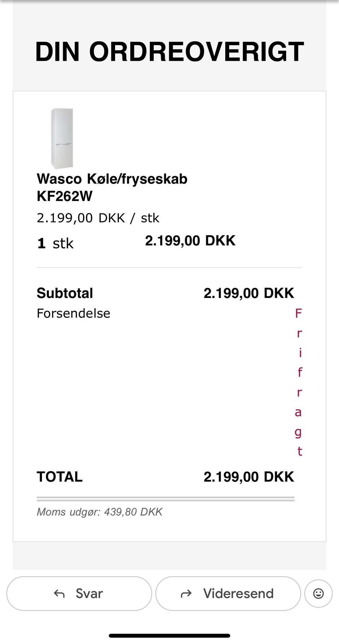The width and height of the screenshot is (339, 644).
Task: Tap the Subtotal label
Action: point(65,293)
